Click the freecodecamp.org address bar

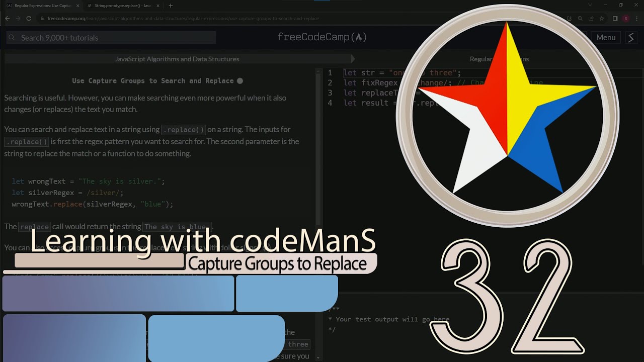(302, 19)
